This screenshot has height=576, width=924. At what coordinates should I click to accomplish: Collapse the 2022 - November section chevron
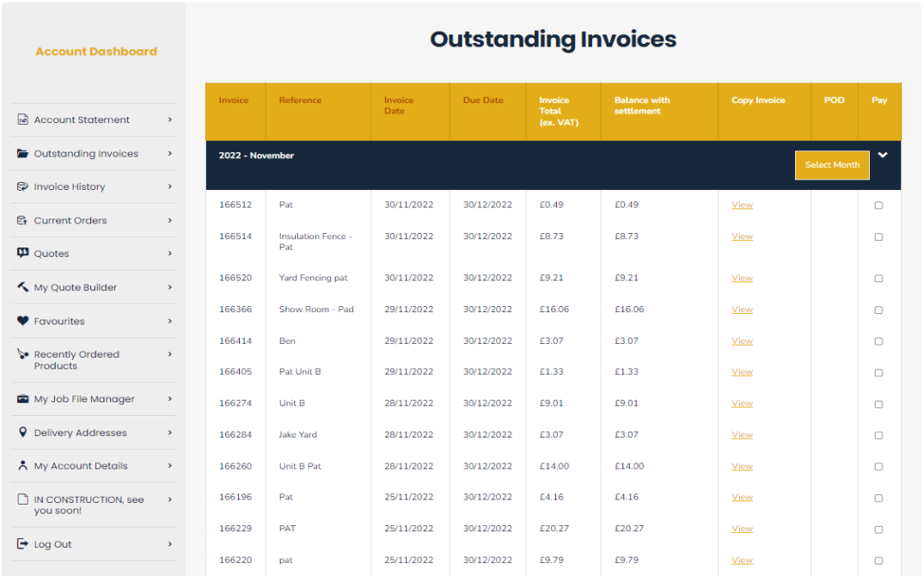tap(883, 156)
